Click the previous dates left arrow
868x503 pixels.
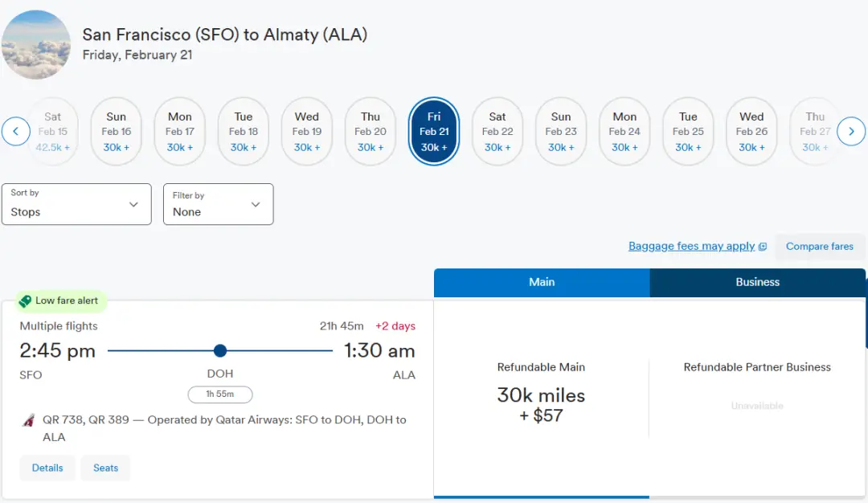[16, 131]
